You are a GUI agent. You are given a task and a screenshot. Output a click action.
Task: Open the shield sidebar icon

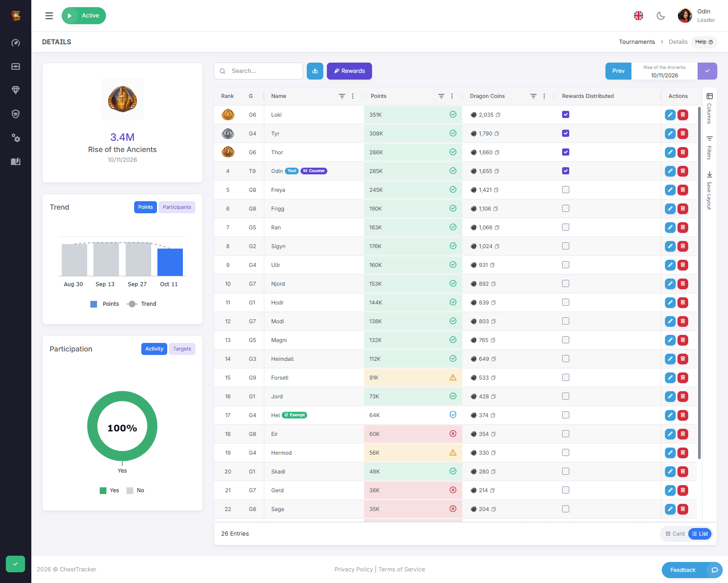click(x=16, y=114)
